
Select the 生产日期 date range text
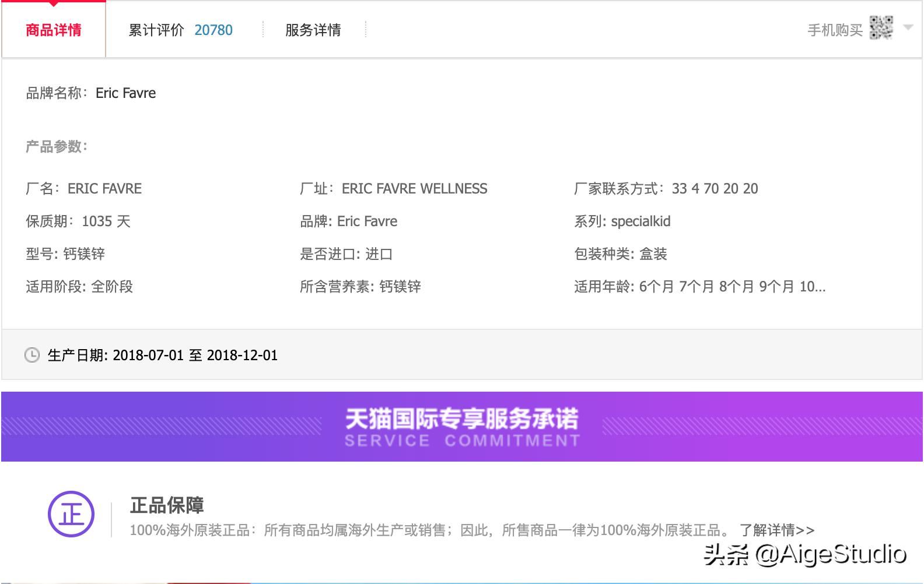tap(163, 356)
